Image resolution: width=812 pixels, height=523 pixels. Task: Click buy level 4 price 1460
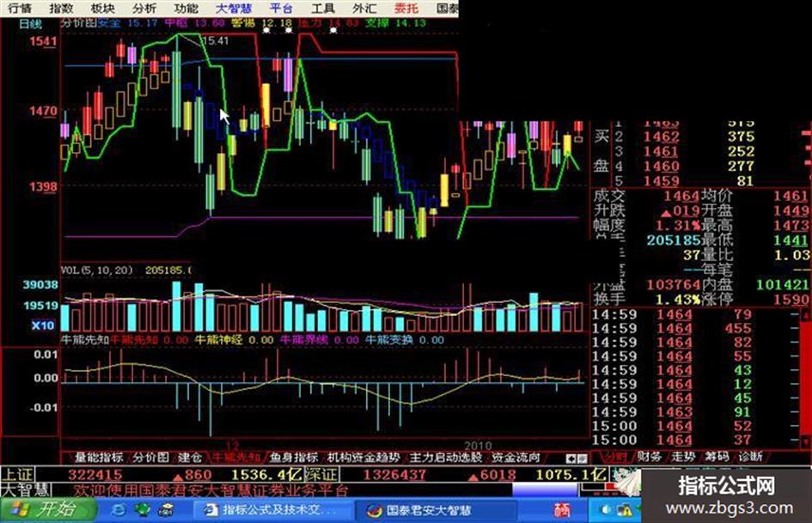pyautogui.click(x=661, y=167)
